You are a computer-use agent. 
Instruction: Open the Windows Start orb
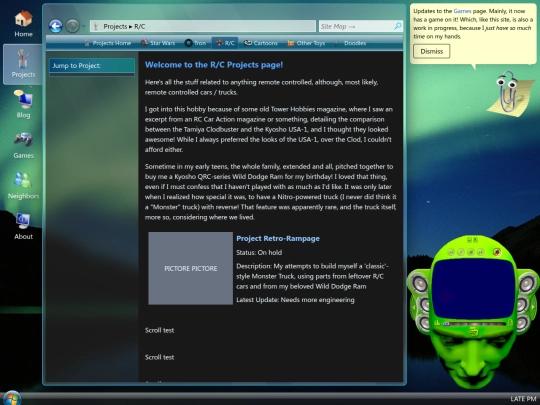pos(11,398)
